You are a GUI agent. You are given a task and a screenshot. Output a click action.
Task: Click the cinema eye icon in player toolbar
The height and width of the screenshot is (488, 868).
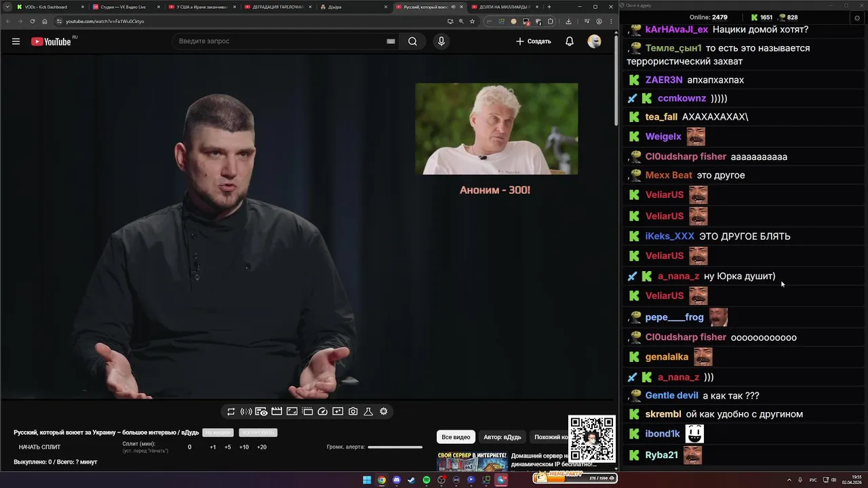coord(261,411)
